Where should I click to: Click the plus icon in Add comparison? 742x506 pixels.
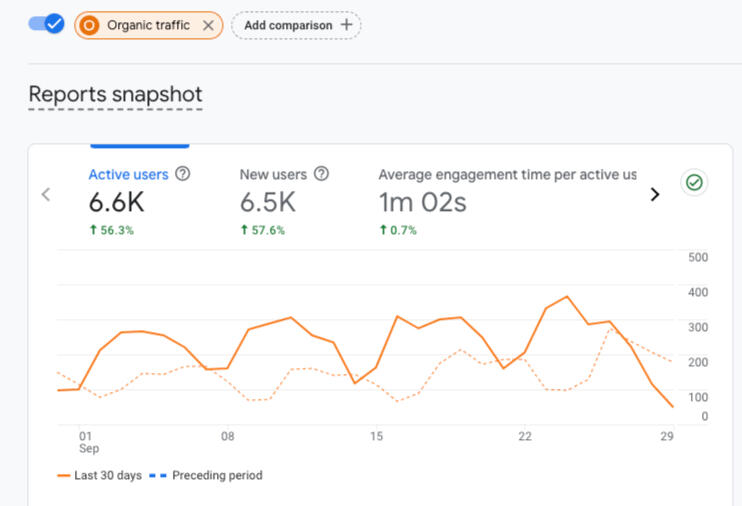point(346,25)
